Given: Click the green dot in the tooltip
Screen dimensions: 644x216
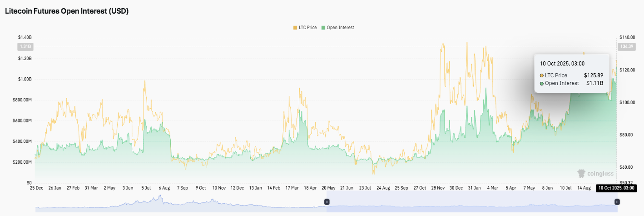Looking at the screenshot, I should [542, 83].
